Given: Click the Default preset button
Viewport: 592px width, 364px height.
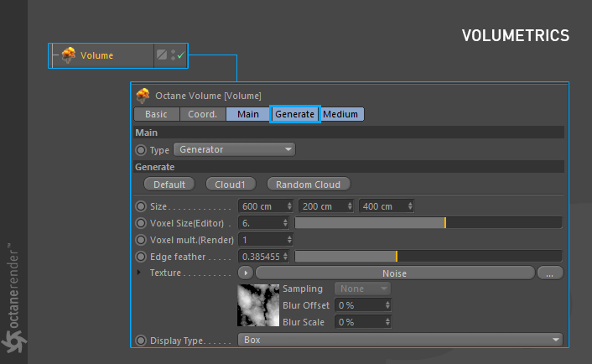Looking at the screenshot, I should pos(169,185).
